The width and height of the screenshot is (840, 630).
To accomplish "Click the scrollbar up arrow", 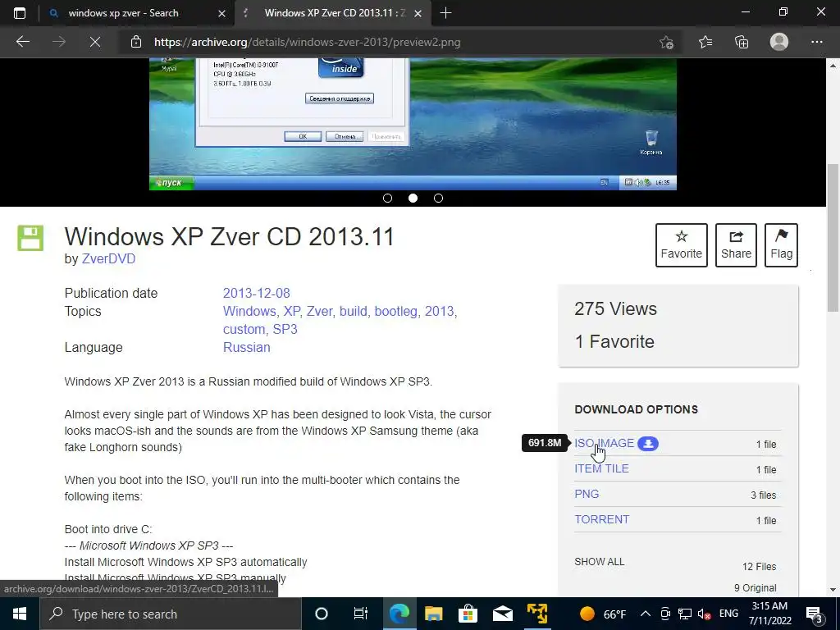I will coord(833,66).
